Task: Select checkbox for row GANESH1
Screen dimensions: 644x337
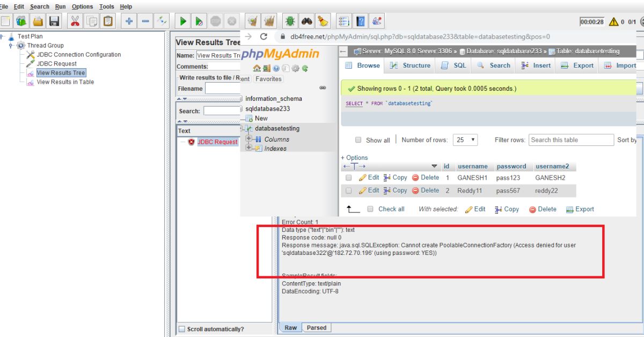Action: [349, 178]
